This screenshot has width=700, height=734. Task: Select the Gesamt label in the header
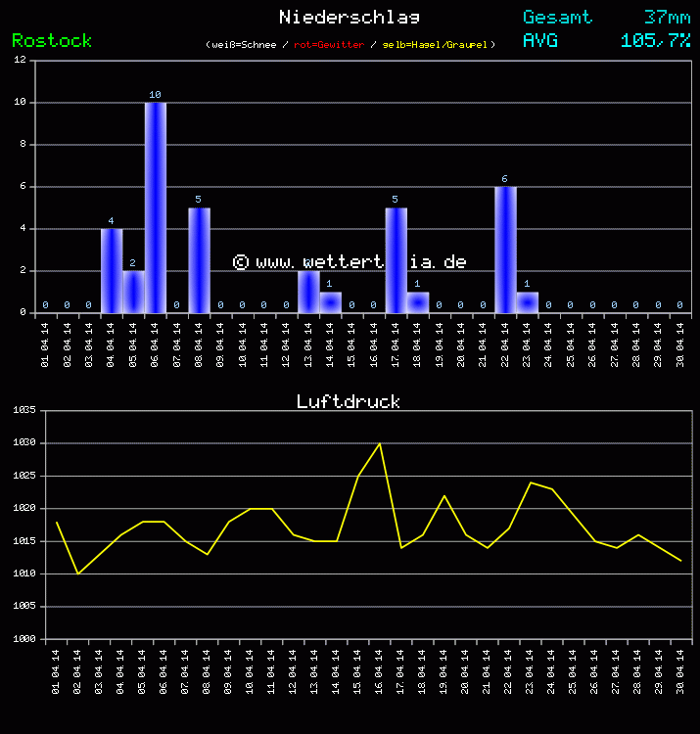[557, 17]
